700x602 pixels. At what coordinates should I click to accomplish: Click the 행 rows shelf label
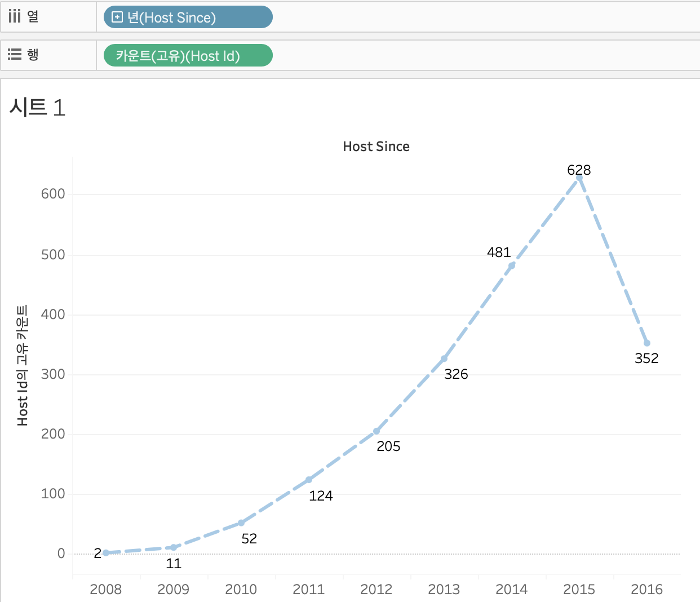[33, 54]
